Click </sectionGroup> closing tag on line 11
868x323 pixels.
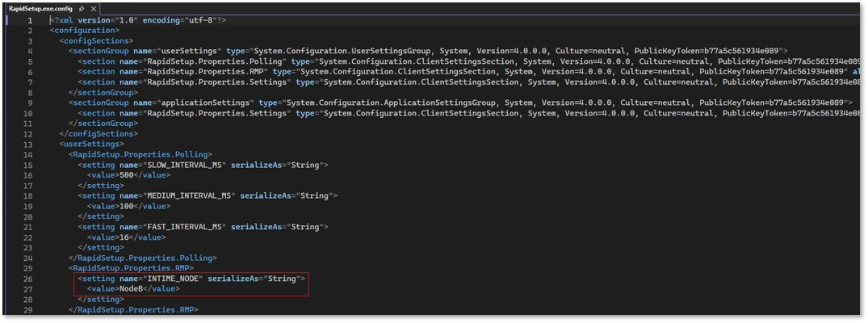tap(103, 123)
